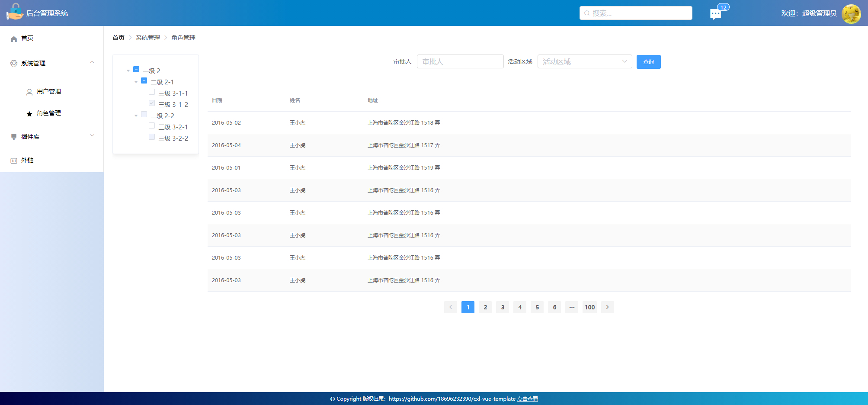The height and width of the screenshot is (405, 868).
Task: Click the 查询 button
Action: pyautogui.click(x=648, y=61)
